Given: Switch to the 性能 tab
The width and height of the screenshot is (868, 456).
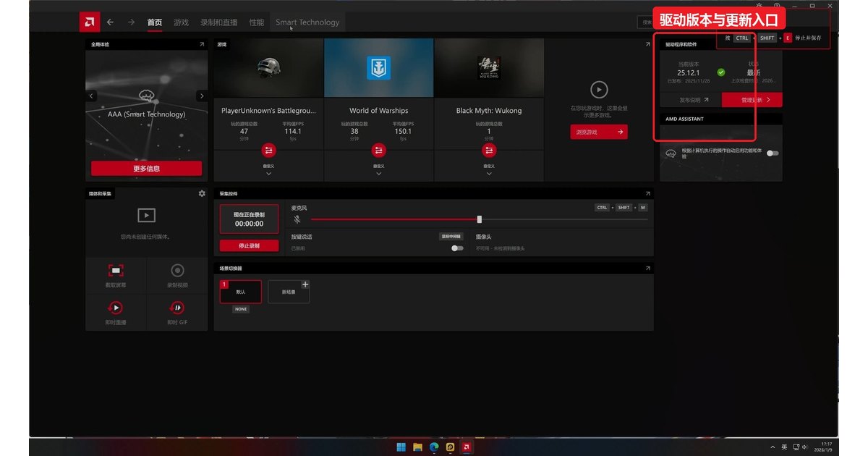Looking at the screenshot, I should click(x=257, y=22).
